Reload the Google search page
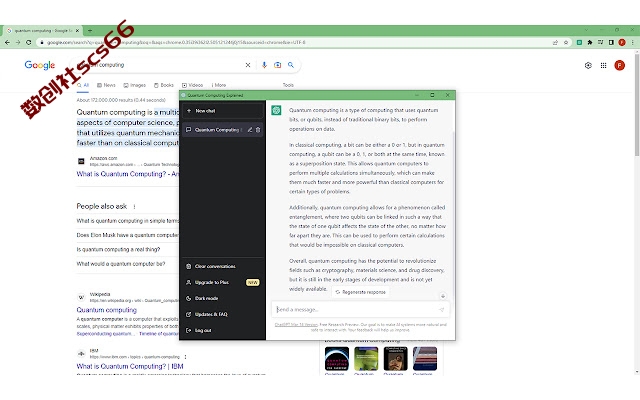 tap(29, 42)
